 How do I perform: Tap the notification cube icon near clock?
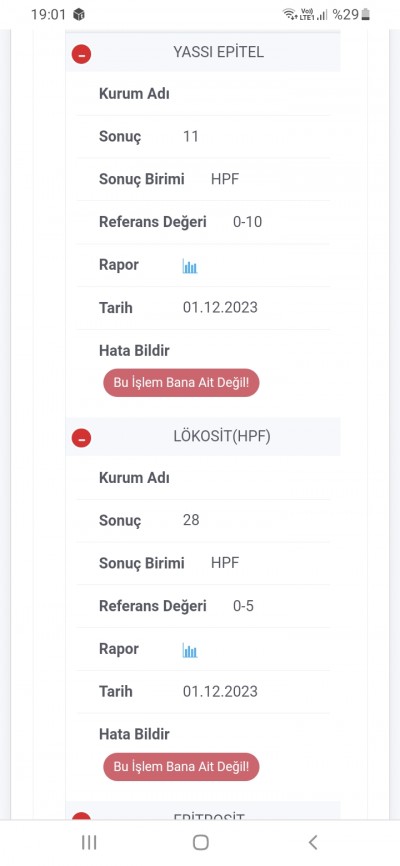pyautogui.click(x=79, y=14)
